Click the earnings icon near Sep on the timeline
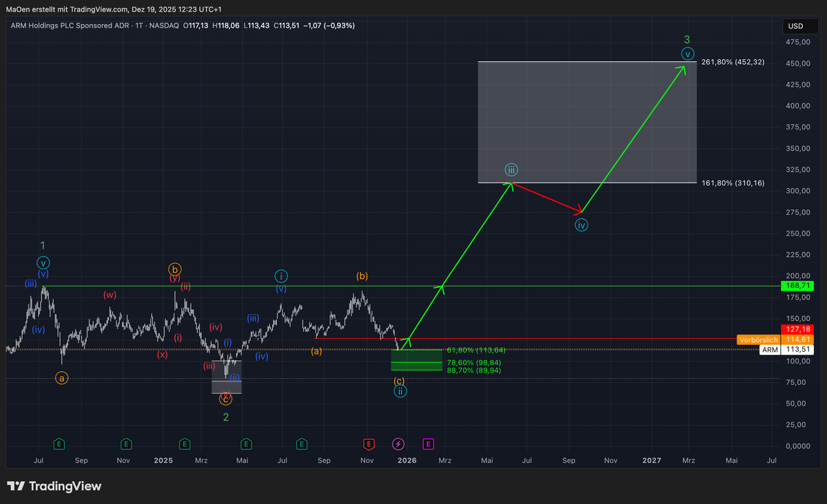 [x=301, y=444]
